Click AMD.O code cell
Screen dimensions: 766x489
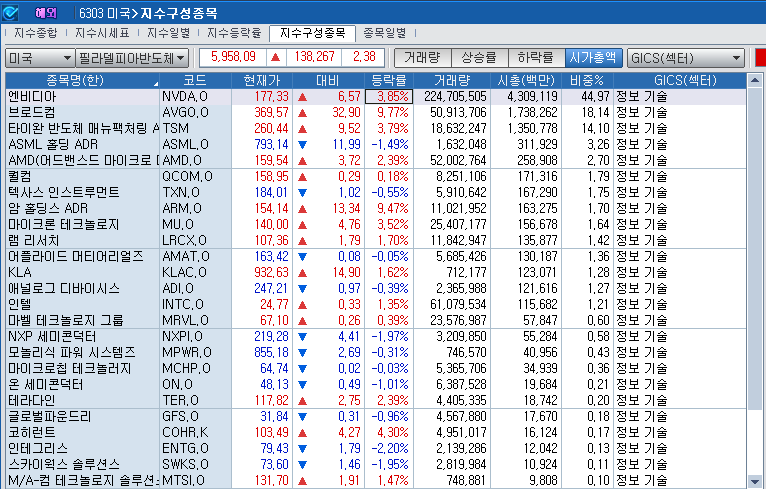(195, 160)
